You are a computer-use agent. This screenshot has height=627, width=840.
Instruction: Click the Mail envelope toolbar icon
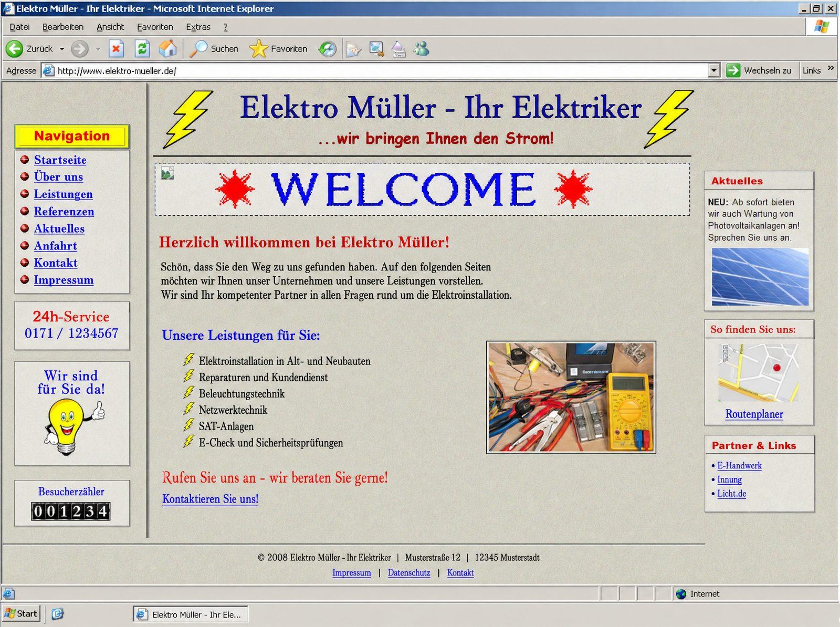(353, 49)
